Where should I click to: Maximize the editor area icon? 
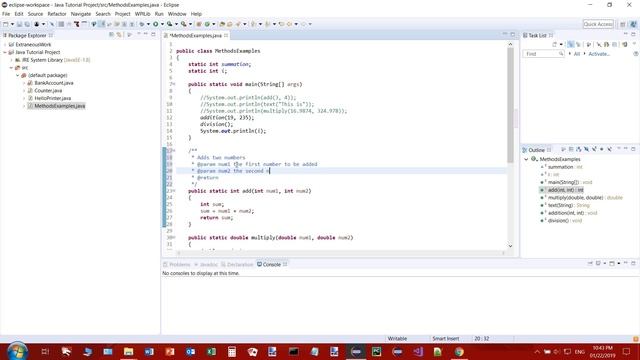pyautogui.click(x=513, y=35)
